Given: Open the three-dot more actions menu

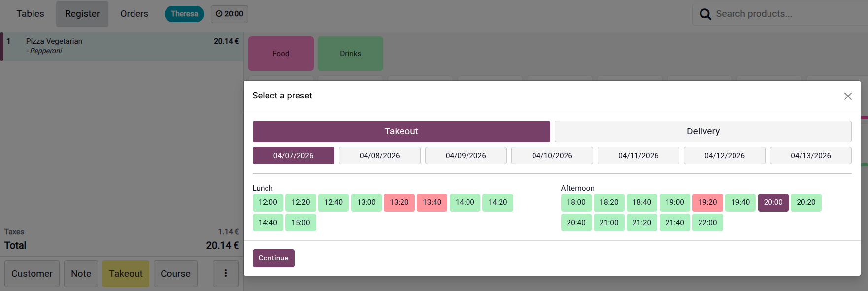Looking at the screenshot, I should coord(226,273).
